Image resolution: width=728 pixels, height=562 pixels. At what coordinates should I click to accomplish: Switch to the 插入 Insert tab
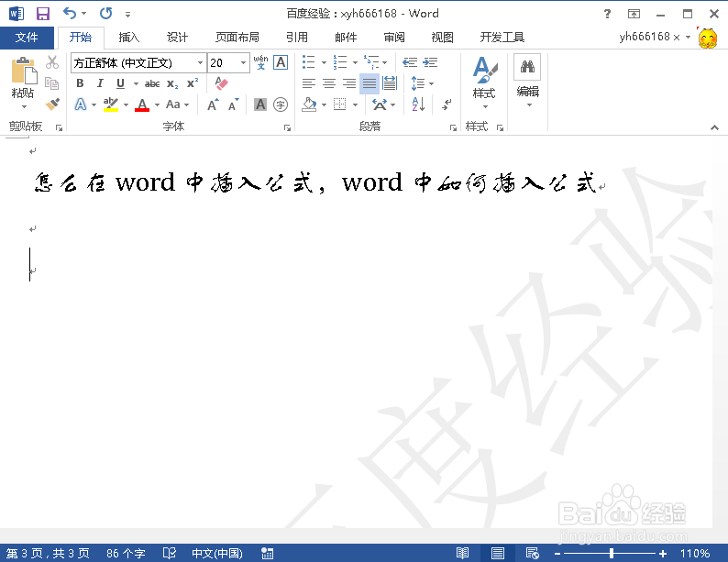[128, 38]
